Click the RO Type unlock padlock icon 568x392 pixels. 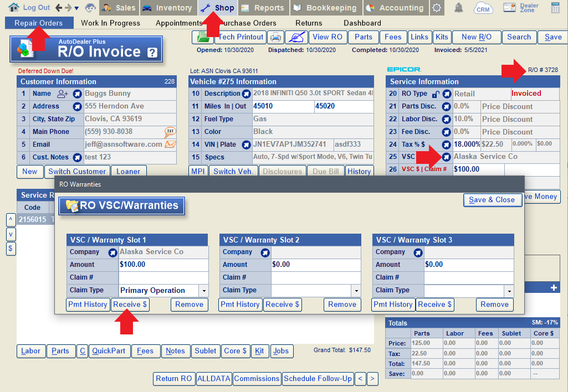[x=436, y=95]
